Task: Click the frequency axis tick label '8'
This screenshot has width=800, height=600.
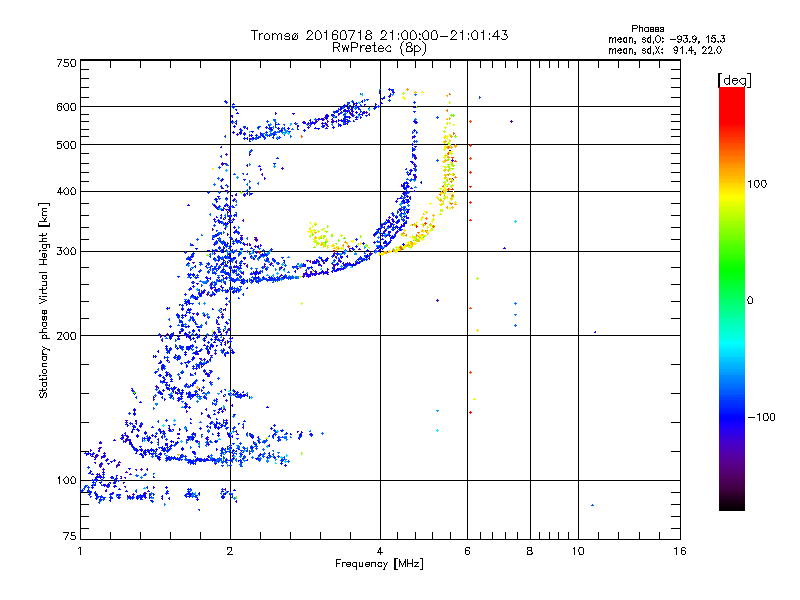Action: [530, 551]
